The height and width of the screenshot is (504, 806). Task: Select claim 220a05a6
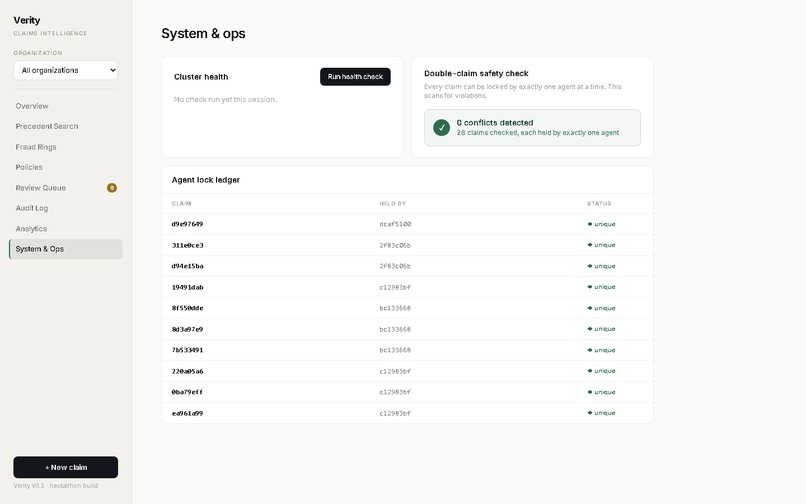coord(187,371)
